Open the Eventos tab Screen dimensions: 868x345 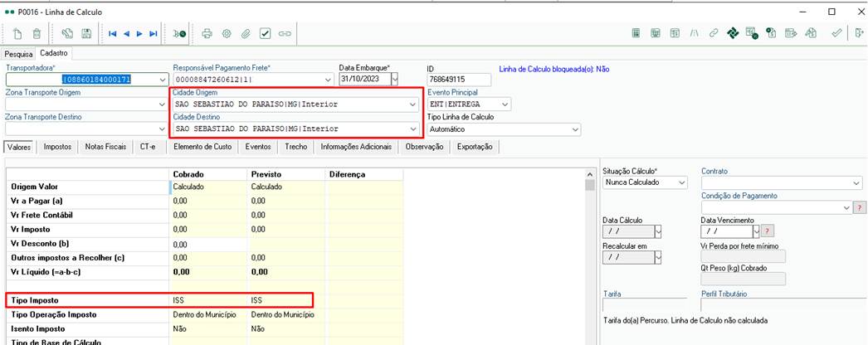pyautogui.click(x=258, y=147)
